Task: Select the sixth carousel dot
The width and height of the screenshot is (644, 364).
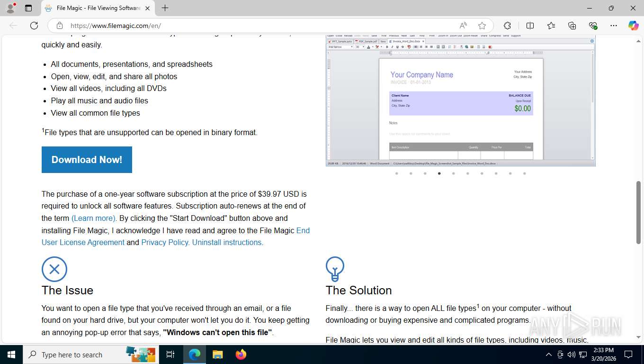Action: tap(468, 173)
